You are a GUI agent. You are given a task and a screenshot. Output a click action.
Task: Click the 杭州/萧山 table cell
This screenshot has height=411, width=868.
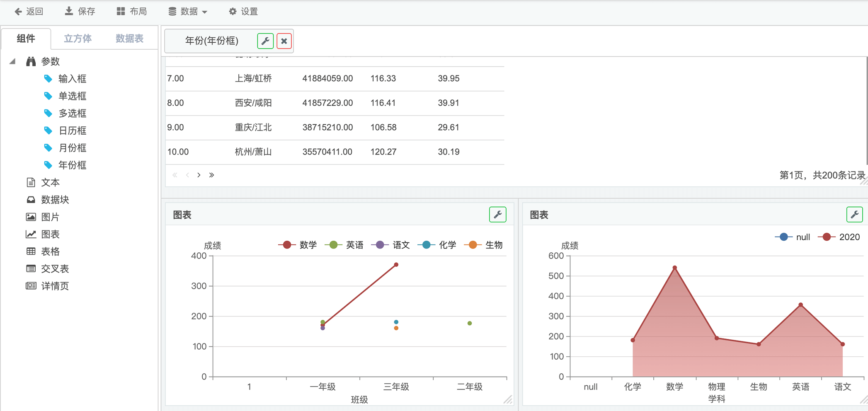click(253, 152)
